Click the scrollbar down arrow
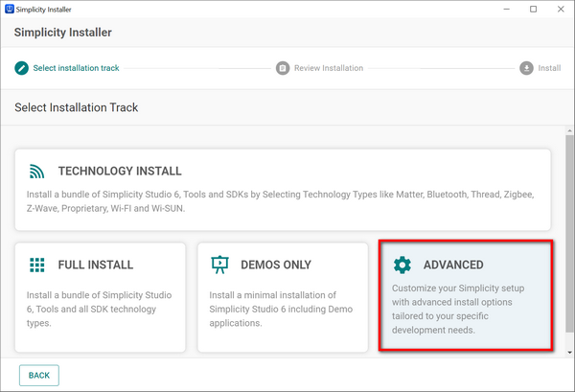Image resolution: width=575 pixels, height=392 pixels. tap(569, 353)
